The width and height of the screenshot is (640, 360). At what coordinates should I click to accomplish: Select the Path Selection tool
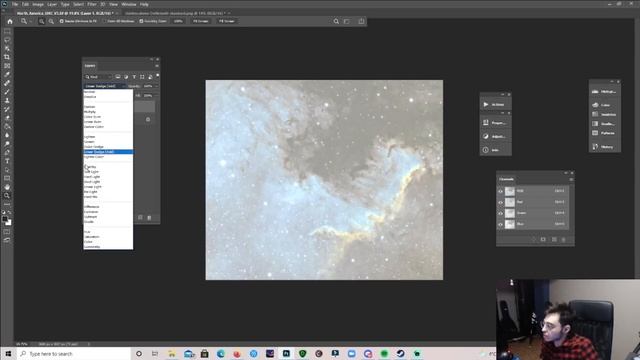(7, 170)
